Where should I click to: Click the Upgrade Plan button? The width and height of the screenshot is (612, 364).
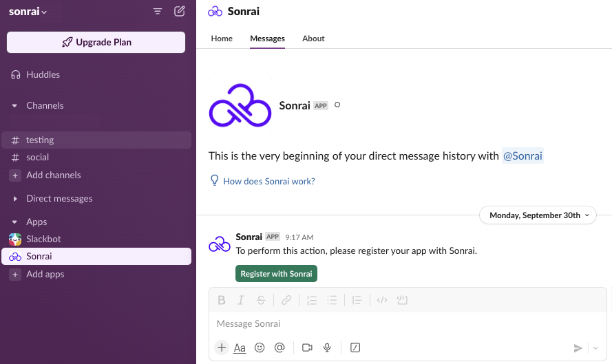click(x=96, y=42)
